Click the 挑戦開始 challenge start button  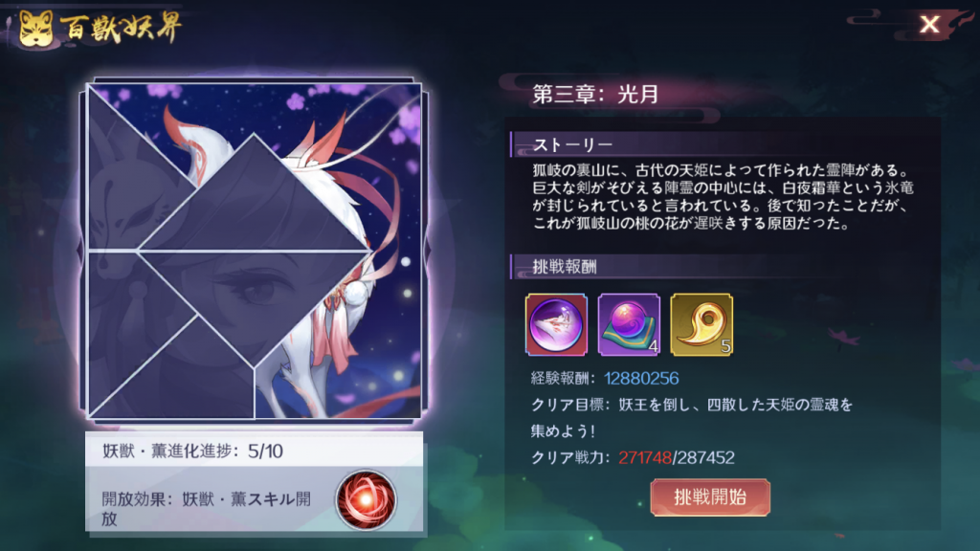[x=710, y=497]
